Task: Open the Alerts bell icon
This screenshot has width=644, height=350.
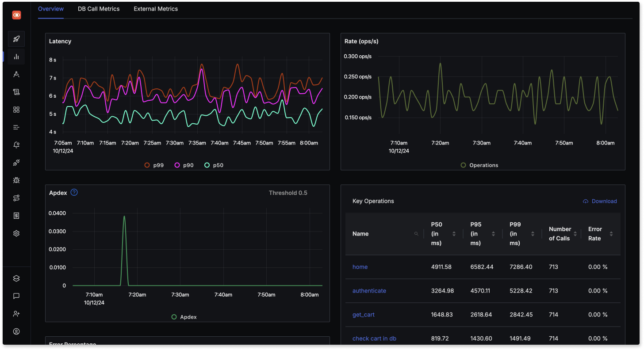Action: [16, 145]
